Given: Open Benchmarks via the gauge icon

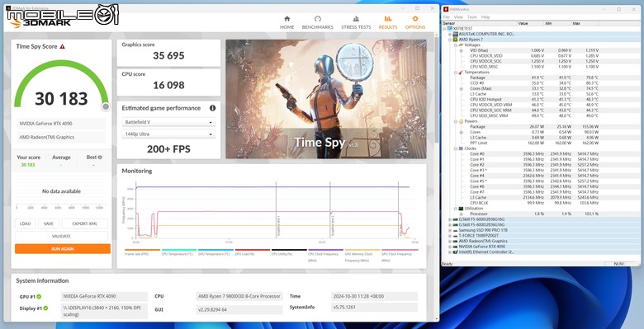Looking at the screenshot, I should 318,18.
